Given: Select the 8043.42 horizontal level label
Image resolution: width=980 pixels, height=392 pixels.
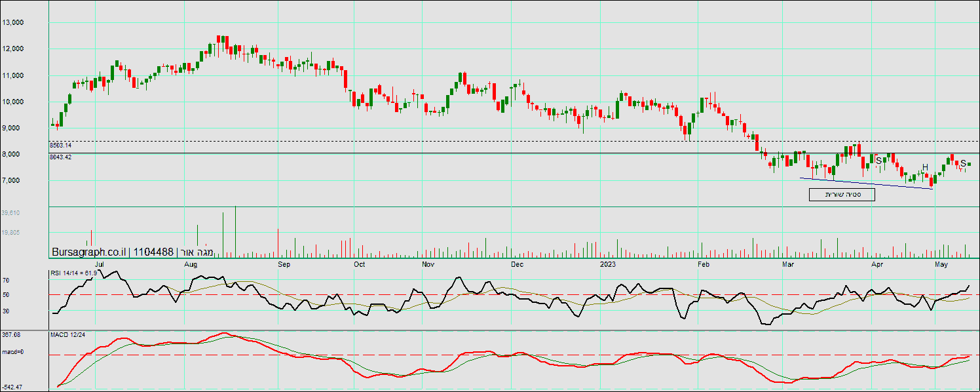Looking at the screenshot, I should 60,157.
